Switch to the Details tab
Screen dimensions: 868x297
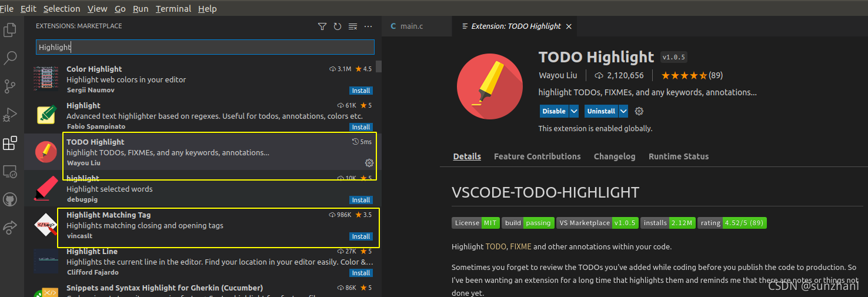[x=467, y=156]
